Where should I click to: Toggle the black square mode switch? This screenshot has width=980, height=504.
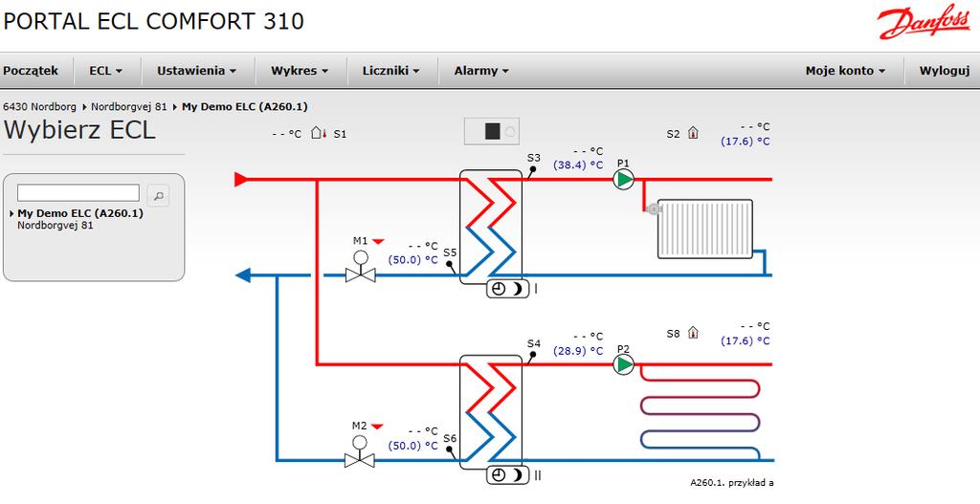coord(493,131)
